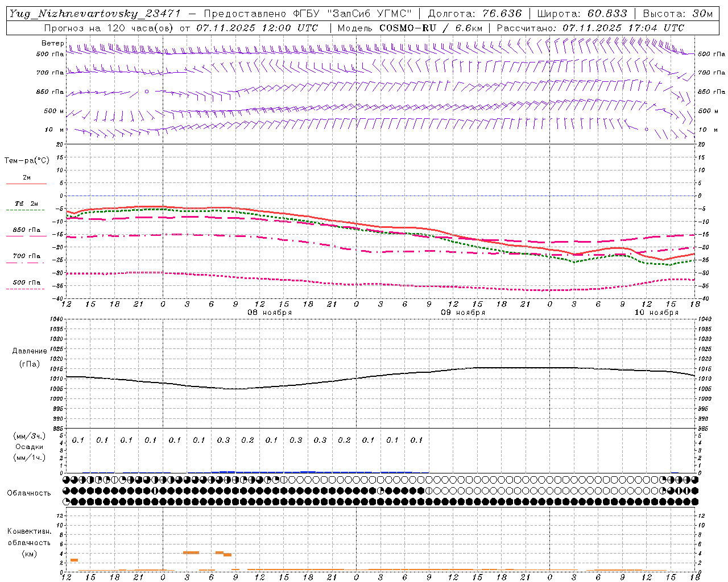Click the Td 2м dew point legend entry
This screenshot has width=728, height=582.
[x=27, y=203]
